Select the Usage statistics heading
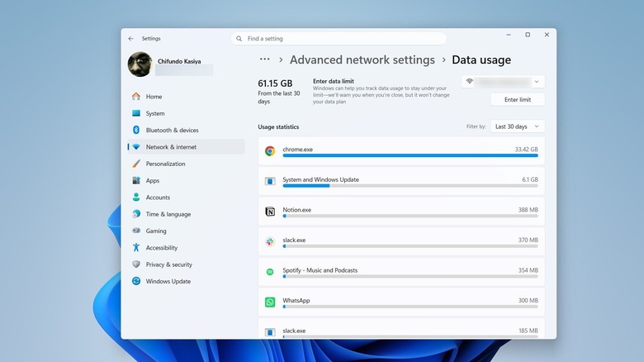This screenshot has width=644, height=362. 278,127
